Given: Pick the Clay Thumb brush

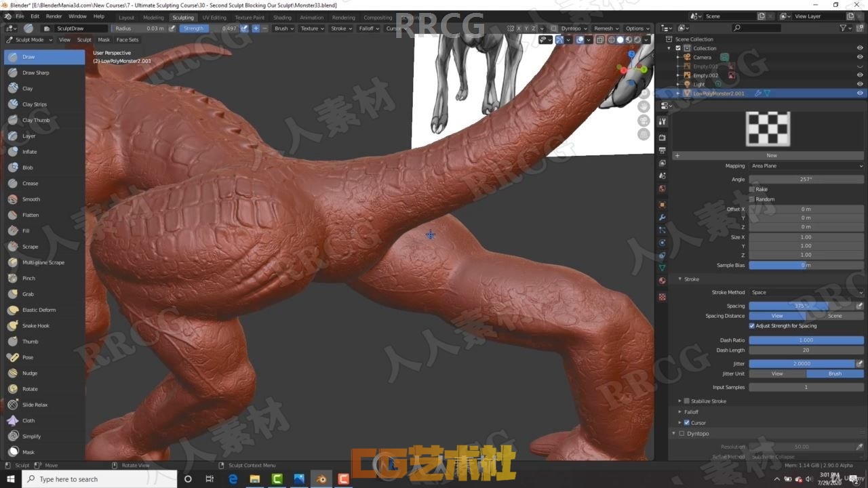Looking at the screenshot, I should tap(44, 120).
